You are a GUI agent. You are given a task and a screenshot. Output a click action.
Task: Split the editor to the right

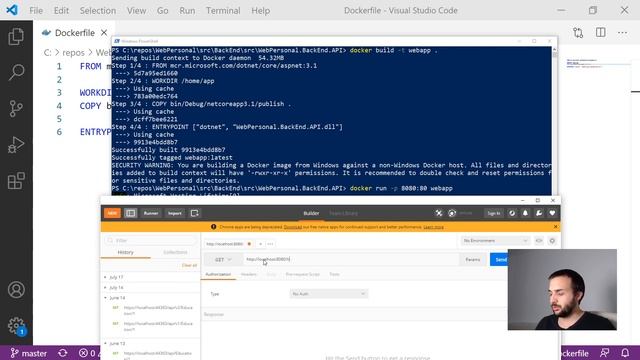tap(600, 33)
